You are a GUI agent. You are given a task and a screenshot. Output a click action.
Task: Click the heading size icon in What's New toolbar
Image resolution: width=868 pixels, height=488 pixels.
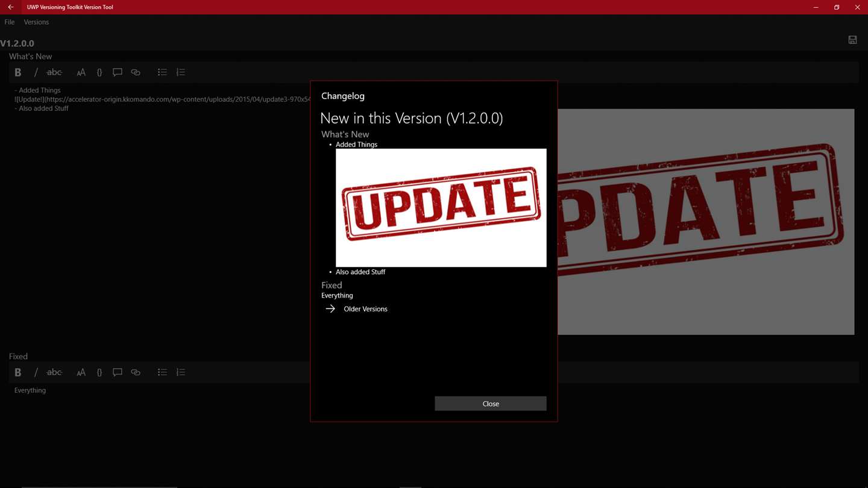(81, 72)
